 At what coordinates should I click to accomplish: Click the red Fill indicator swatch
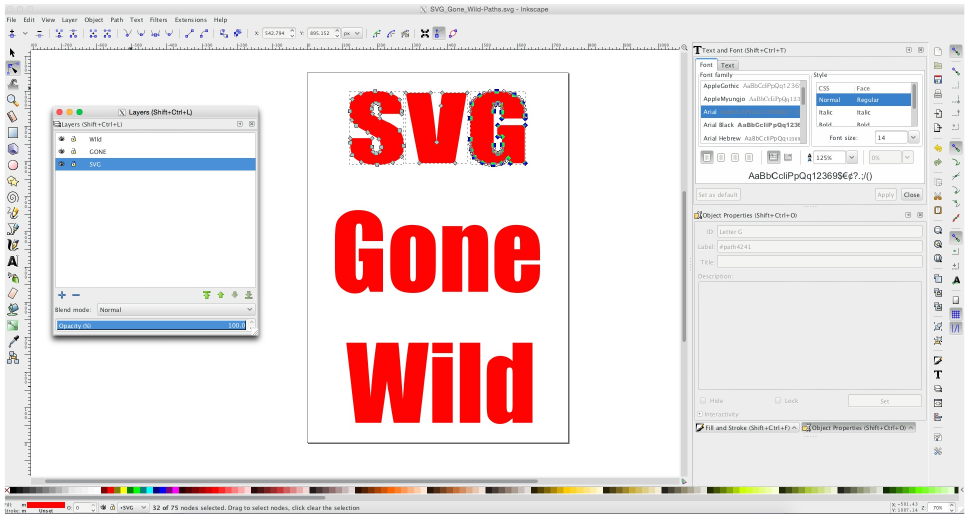click(46, 505)
